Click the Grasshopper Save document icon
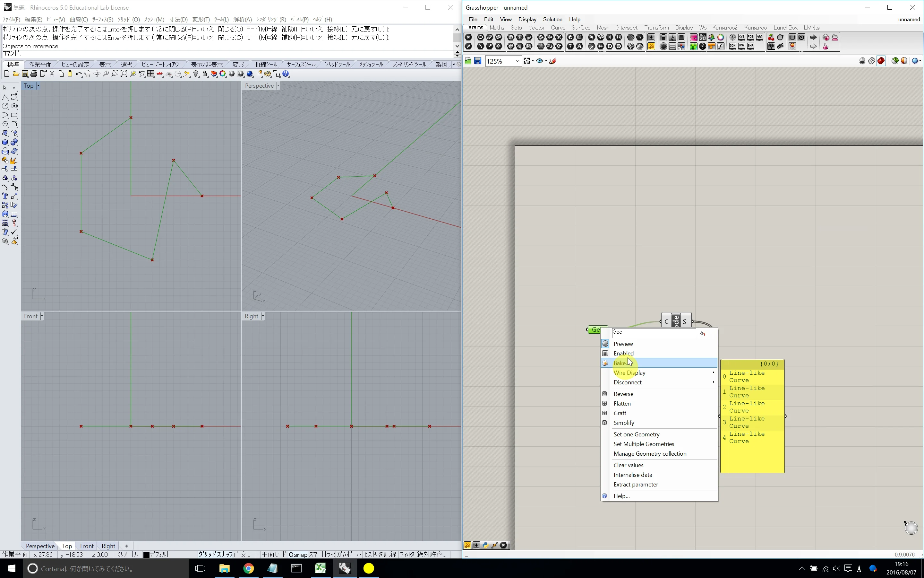Screen dimensions: 924x578 click(478, 61)
